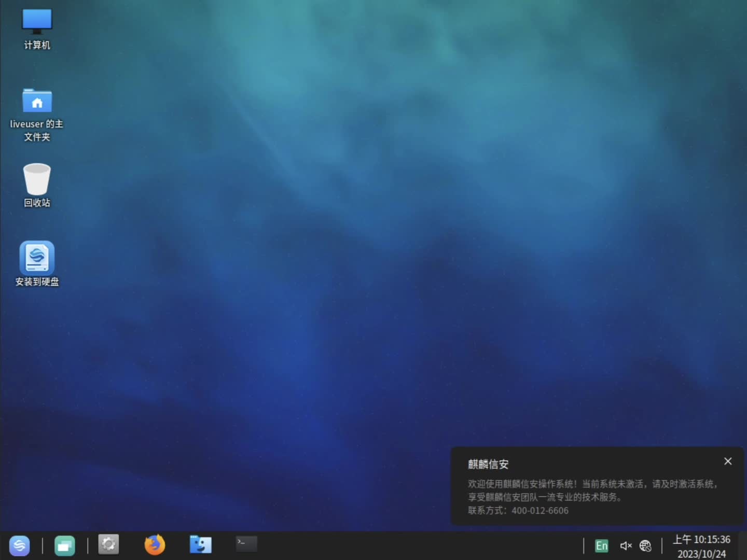The width and height of the screenshot is (747, 560).
Task: Dismiss the 麒麟信安 notification with the X
Action: (728, 461)
